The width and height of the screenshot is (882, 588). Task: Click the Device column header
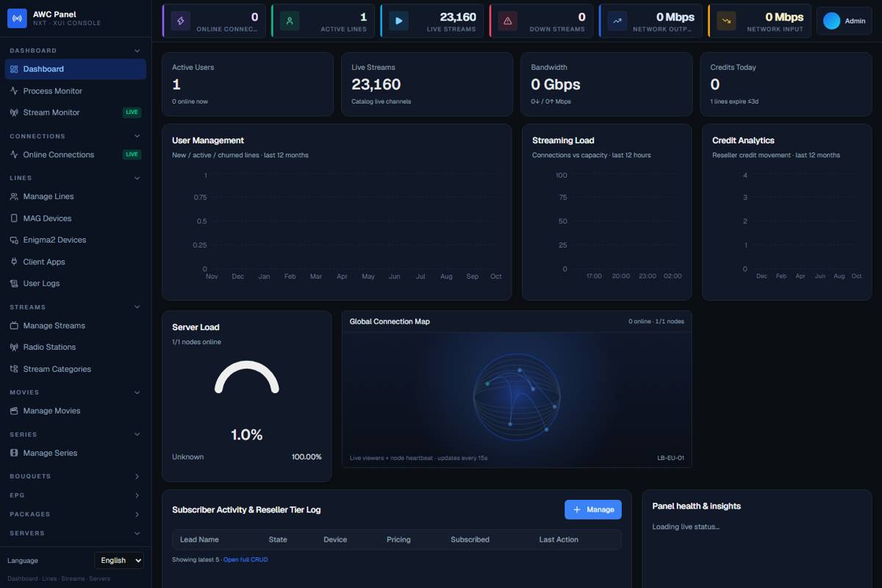pyautogui.click(x=335, y=539)
